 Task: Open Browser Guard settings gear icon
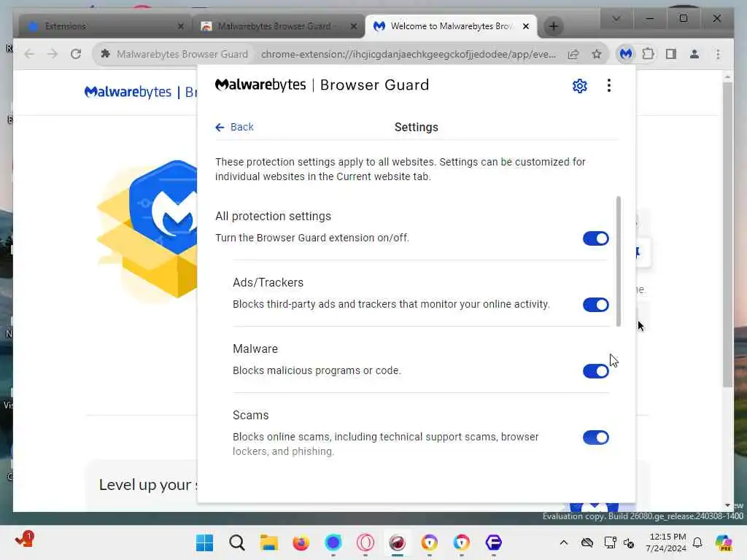coord(579,86)
